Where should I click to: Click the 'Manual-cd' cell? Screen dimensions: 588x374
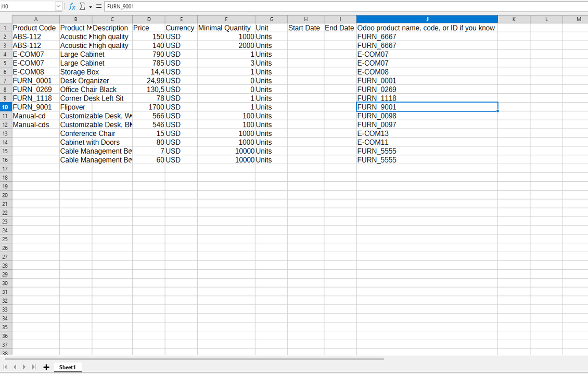pyautogui.click(x=35, y=116)
